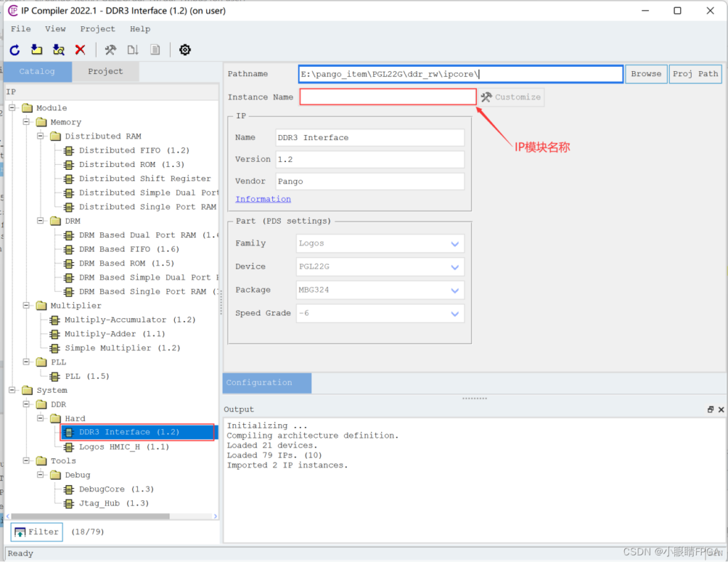Float the Output panel using its restore icon
728x562 pixels.
(x=710, y=410)
